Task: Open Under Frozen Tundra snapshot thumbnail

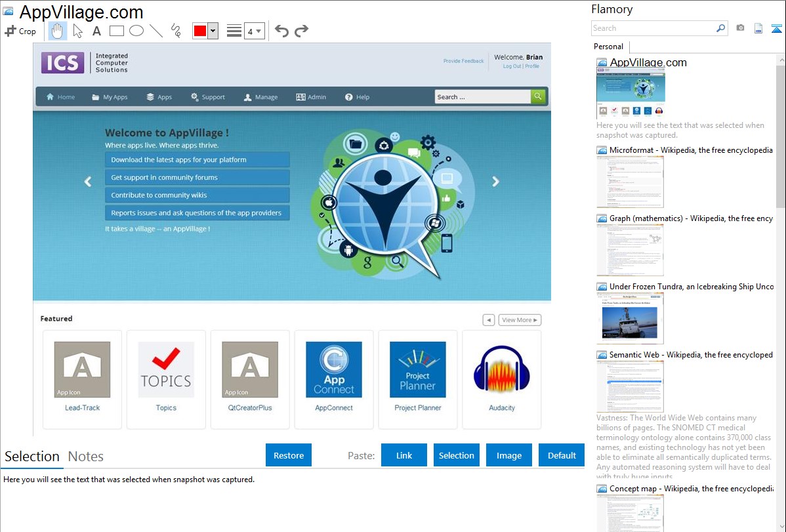Action: [630, 318]
